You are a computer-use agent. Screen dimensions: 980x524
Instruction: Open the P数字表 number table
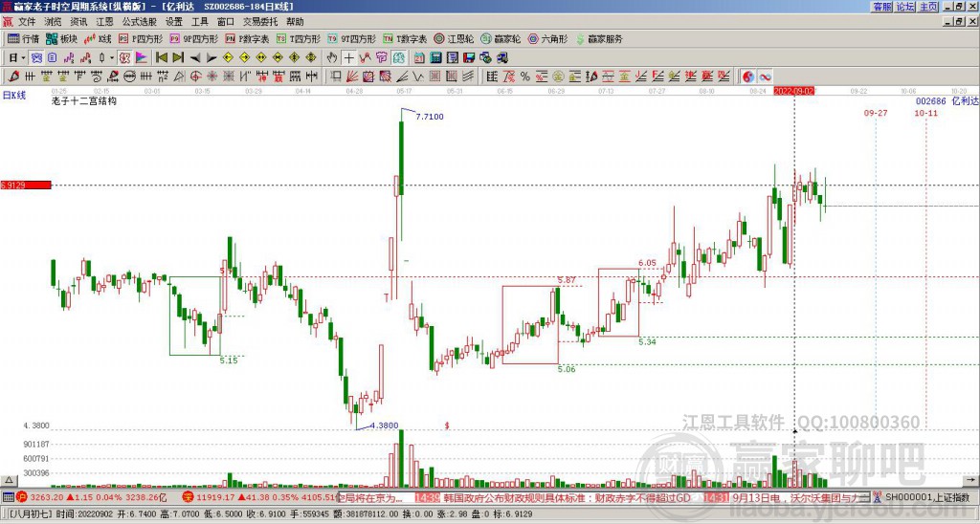[248, 38]
